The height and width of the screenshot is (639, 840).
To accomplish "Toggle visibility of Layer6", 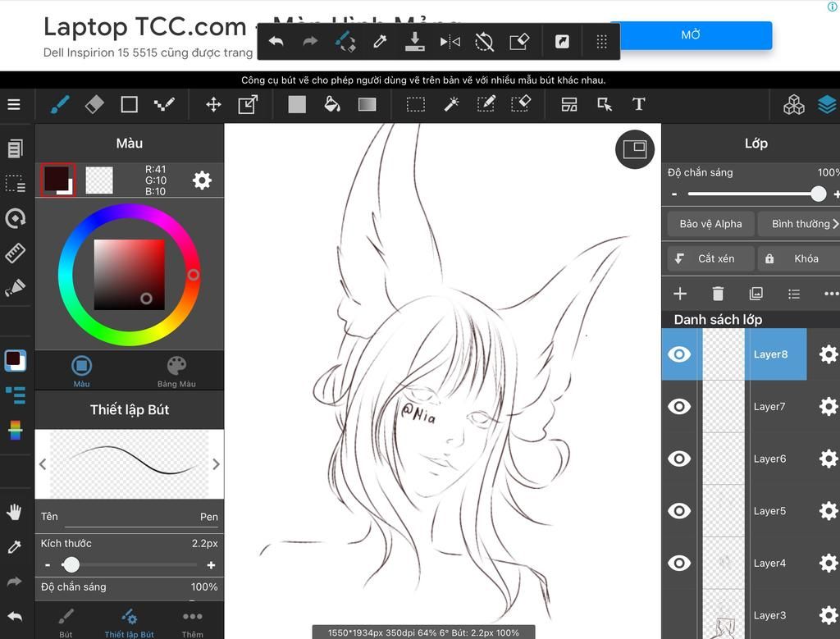I will [x=679, y=459].
